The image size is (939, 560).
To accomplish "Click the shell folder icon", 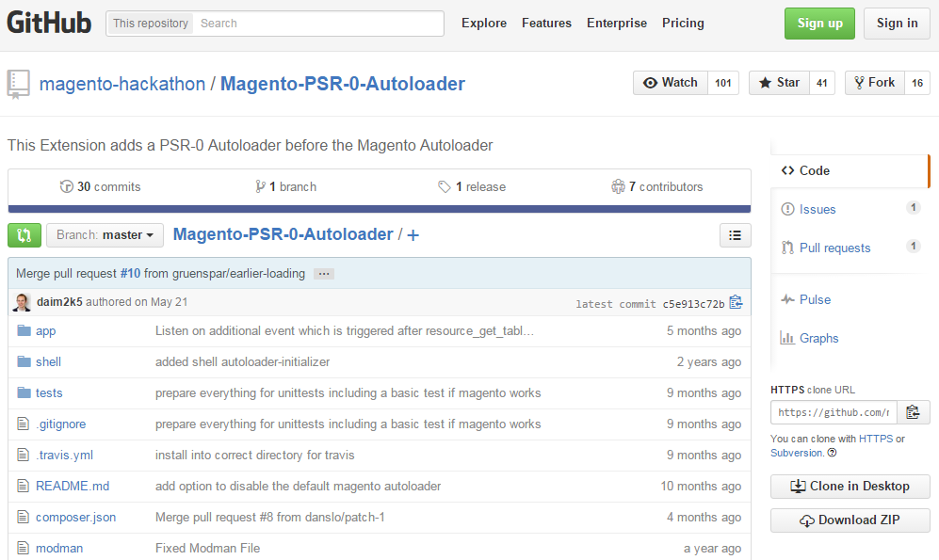I will pyautogui.click(x=24, y=361).
